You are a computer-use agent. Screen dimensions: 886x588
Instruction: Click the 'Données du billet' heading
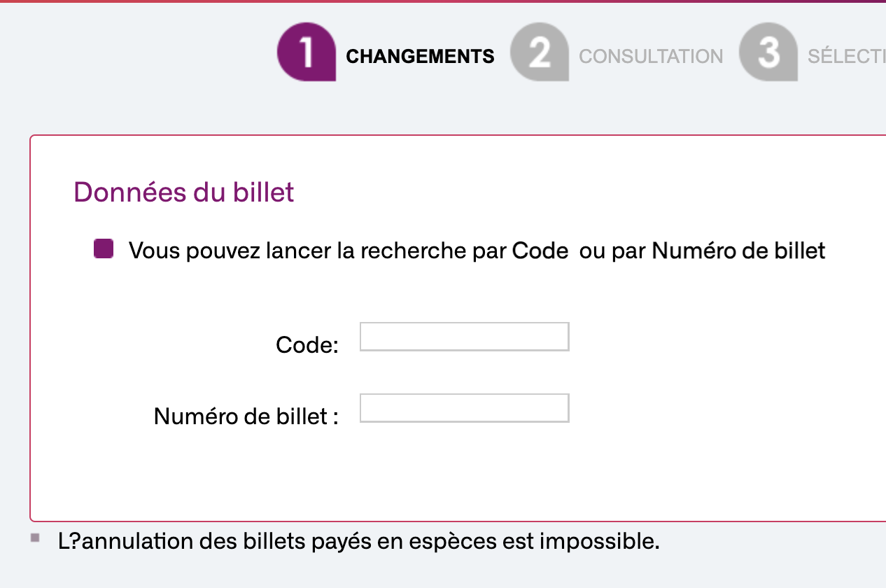(x=184, y=192)
